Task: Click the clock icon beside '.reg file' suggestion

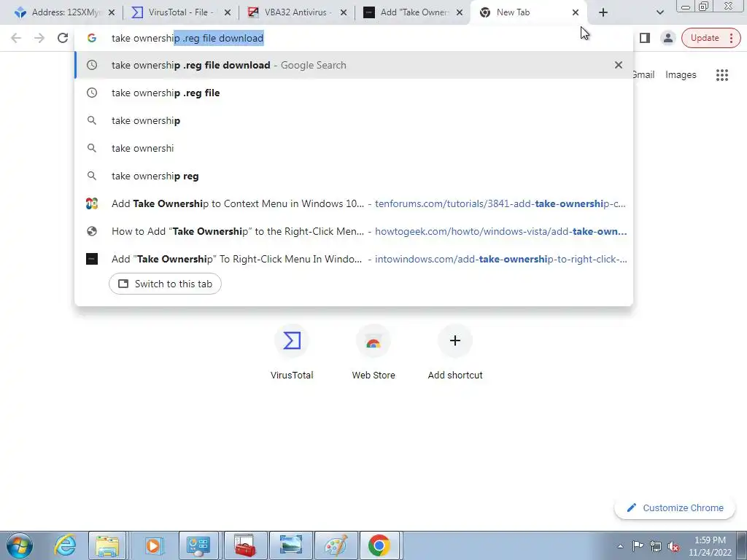Action: pos(92,93)
